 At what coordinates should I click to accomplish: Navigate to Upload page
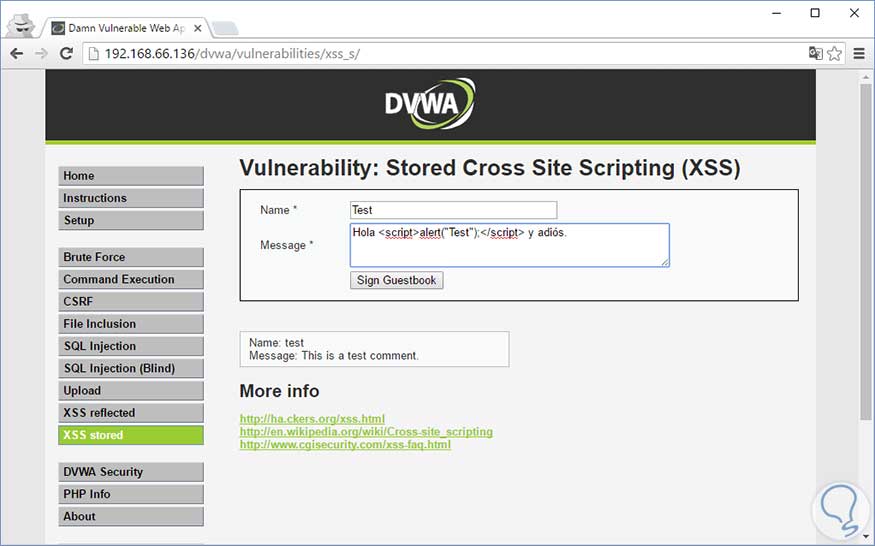pyautogui.click(x=131, y=391)
